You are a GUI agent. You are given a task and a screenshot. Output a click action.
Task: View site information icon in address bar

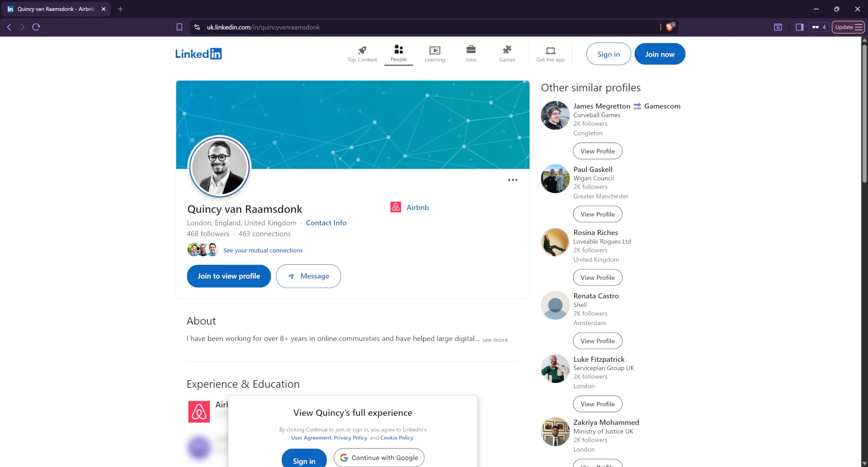197,27
